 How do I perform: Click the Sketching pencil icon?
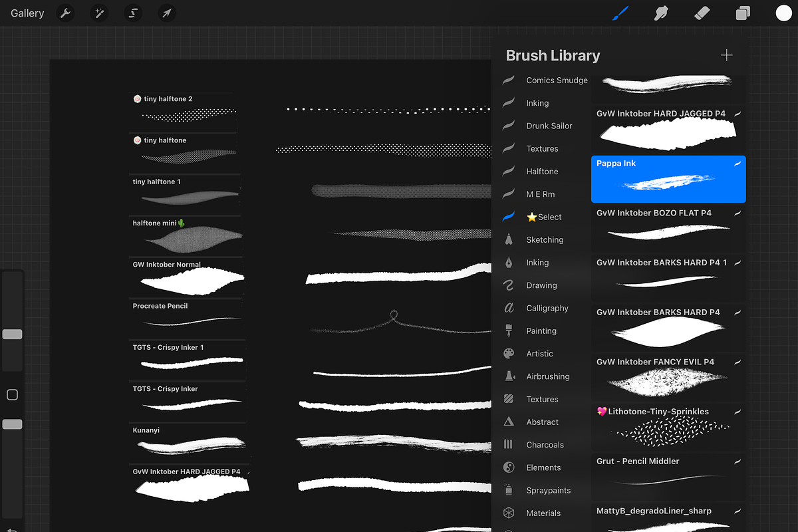point(509,239)
